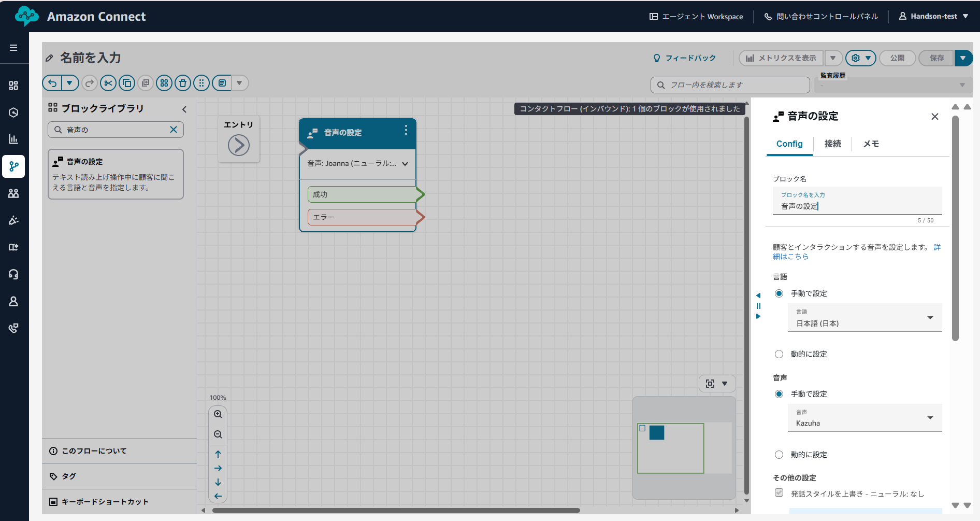Viewport: 980px width, 521px height.
Task: Click the redo toolbar icon
Action: [x=90, y=83]
